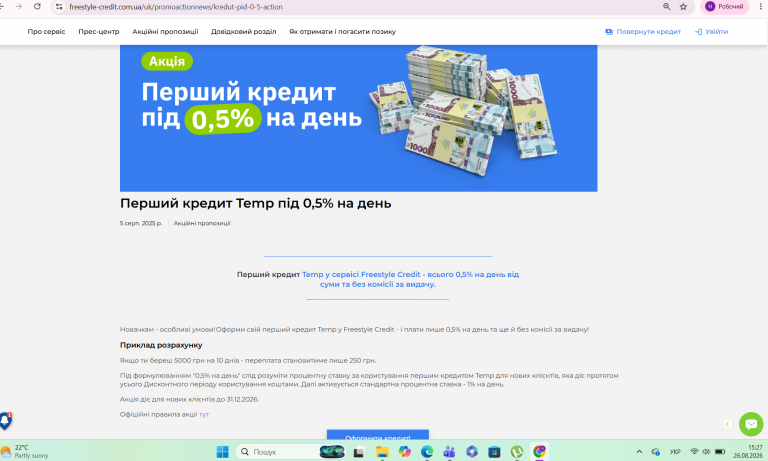Click the Акційні пропозиції category tag under title
Image resolution: width=768 pixels, height=461 pixels.
[x=202, y=223]
